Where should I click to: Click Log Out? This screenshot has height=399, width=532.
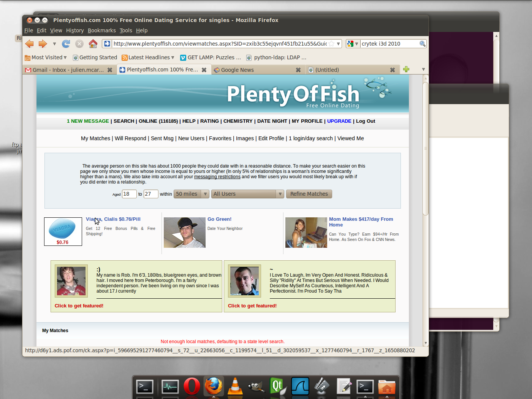[x=366, y=121]
